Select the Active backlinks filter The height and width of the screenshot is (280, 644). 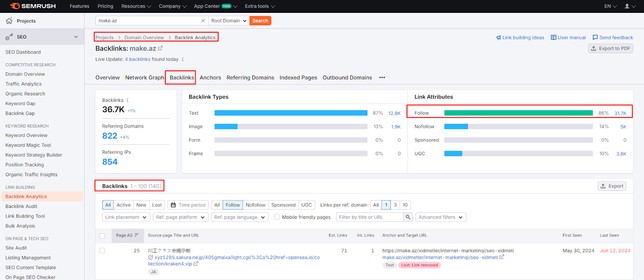124,205
